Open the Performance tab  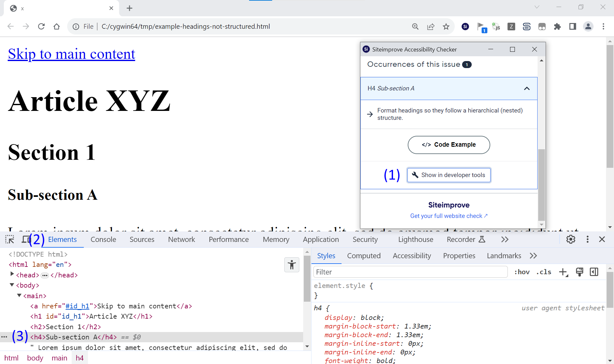pyautogui.click(x=229, y=239)
